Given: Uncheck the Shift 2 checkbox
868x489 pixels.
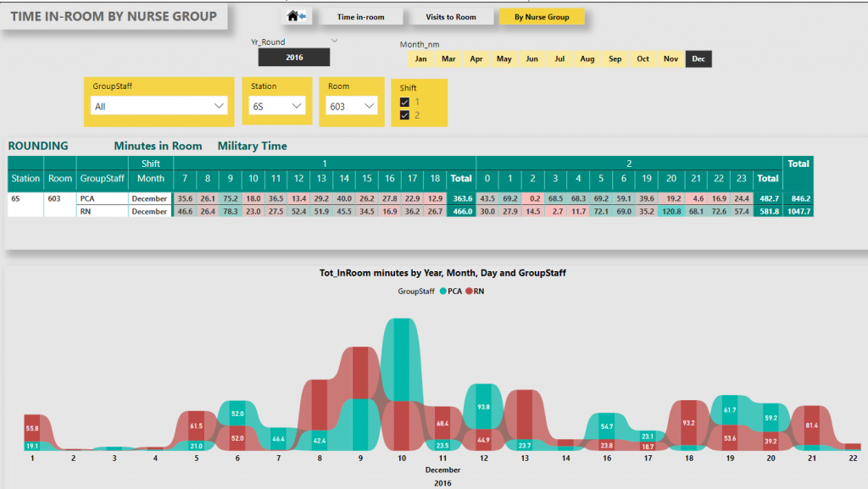Looking at the screenshot, I should [x=405, y=115].
